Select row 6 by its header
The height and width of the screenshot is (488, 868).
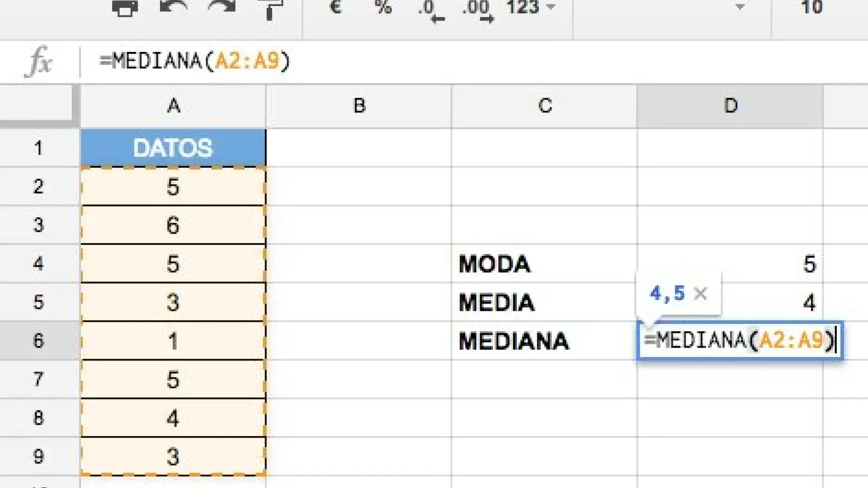pos(38,340)
